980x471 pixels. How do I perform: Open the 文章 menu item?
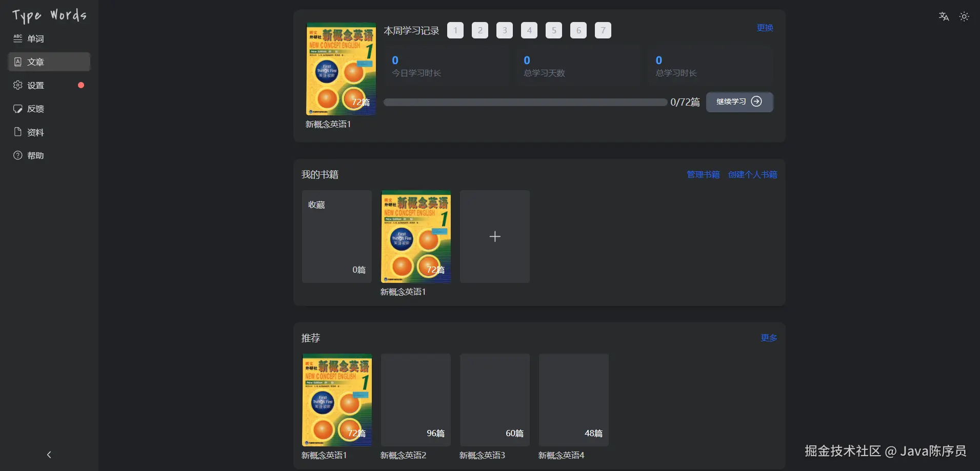[49, 62]
